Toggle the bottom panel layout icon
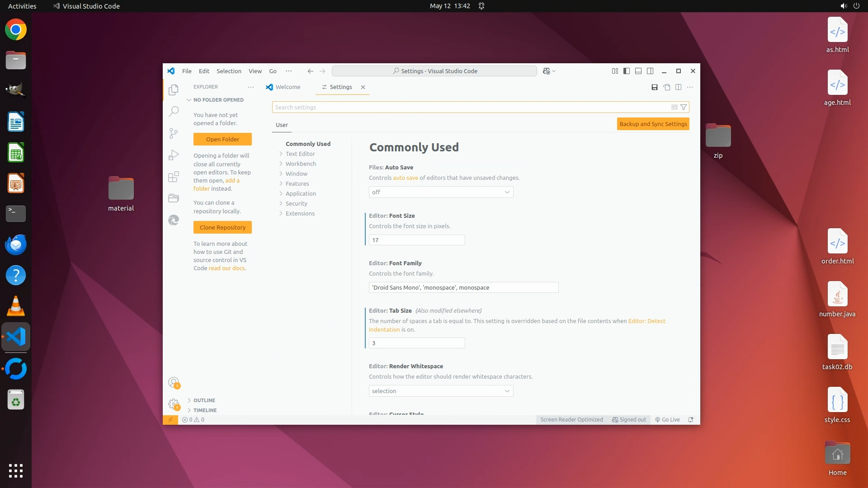 638,71
